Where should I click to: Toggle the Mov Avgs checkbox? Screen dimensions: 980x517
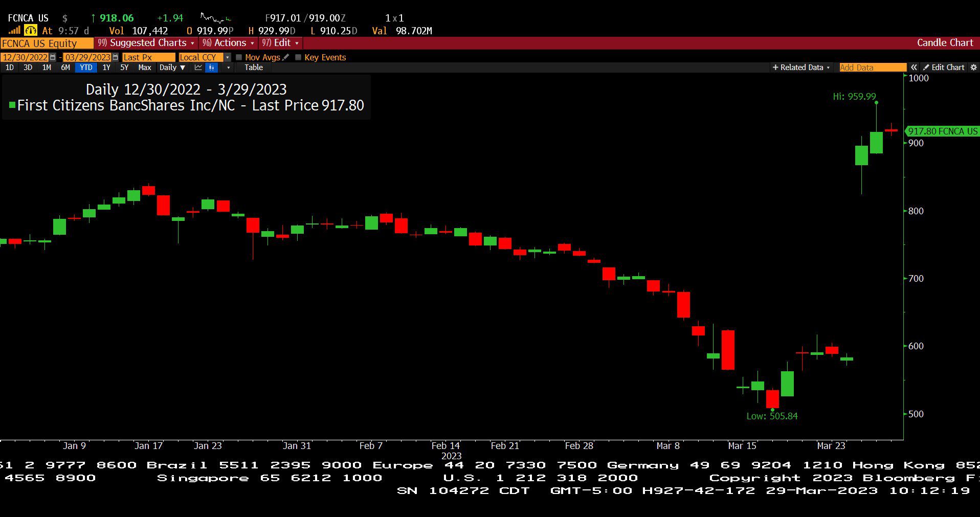pos(239,57)
